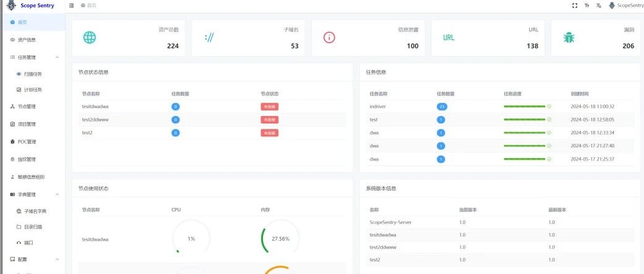This screenshot has height=274, width=644.
Task: Click the Scope Sentry logo
Action: [x=12, y=6]
